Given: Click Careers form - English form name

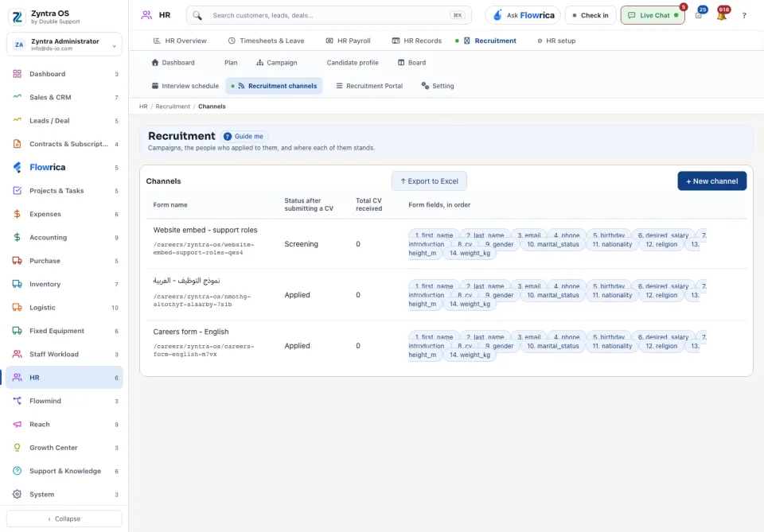Looking at the screenshot, I should pos(190,332).
